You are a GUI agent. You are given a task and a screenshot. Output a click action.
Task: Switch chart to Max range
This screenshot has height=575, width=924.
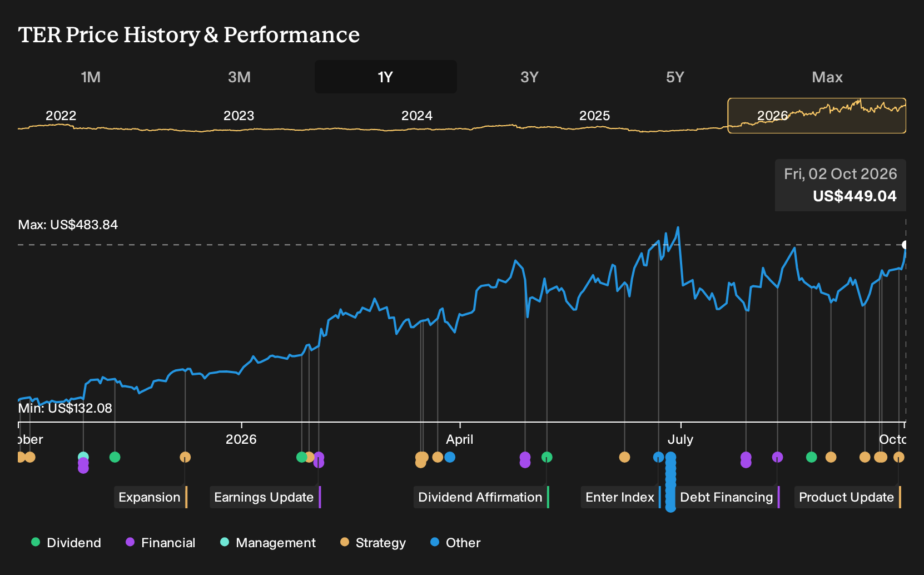(827, 77)
